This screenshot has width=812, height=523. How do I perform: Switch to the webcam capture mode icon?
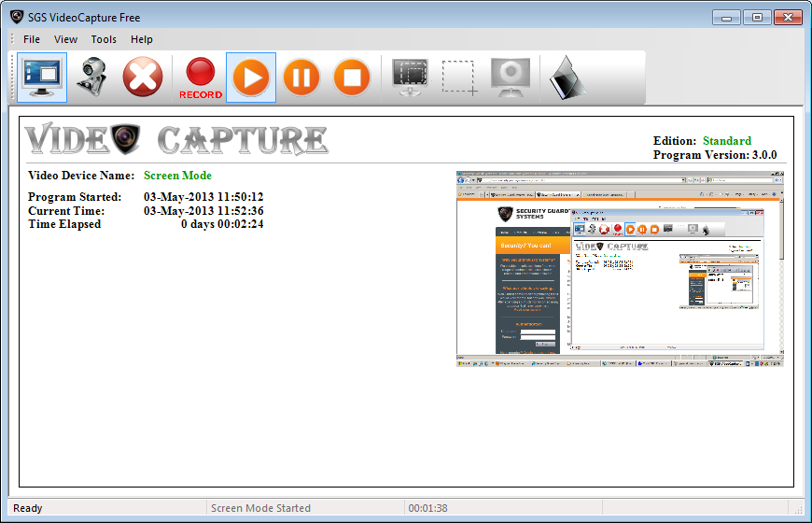[92, 78]
